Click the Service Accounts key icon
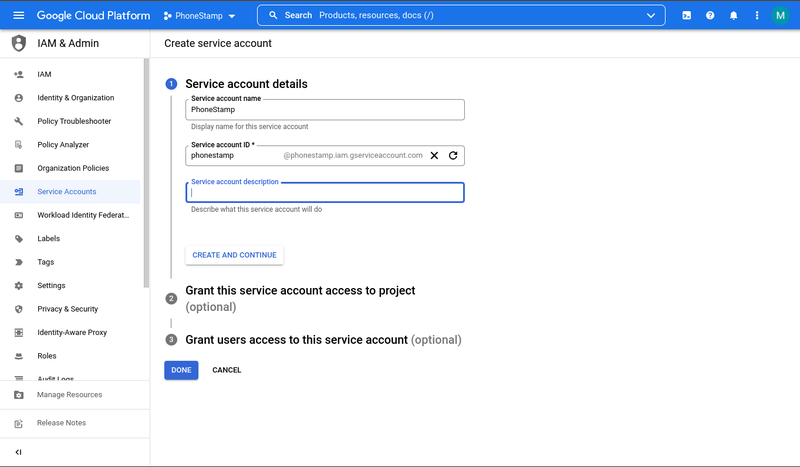The width and height of the screenshot is (800, 467). click(x=19, y=192)
